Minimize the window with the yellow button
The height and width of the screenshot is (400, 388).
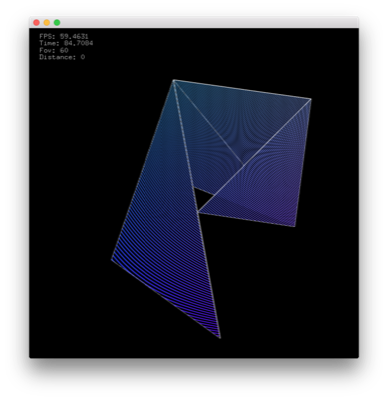click(47, 23)
